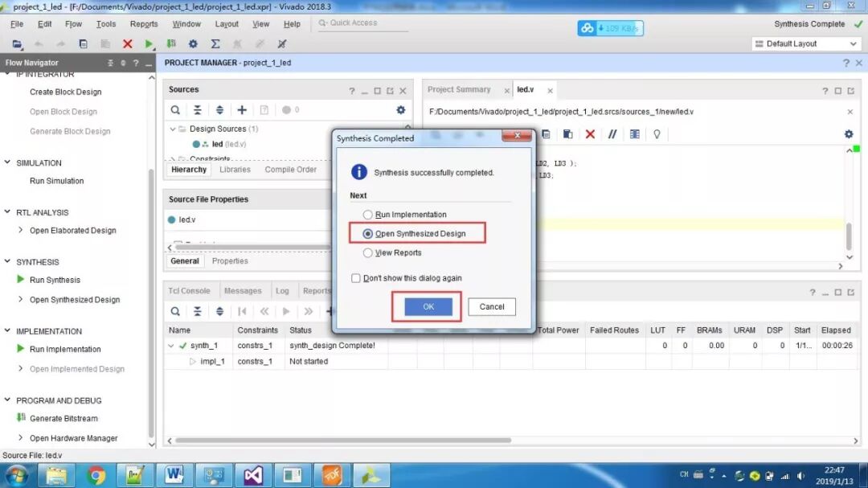The image size is (868, 488).
Task: Click the Generate Bitstream toolbar icon
Action: coord(171,43)
